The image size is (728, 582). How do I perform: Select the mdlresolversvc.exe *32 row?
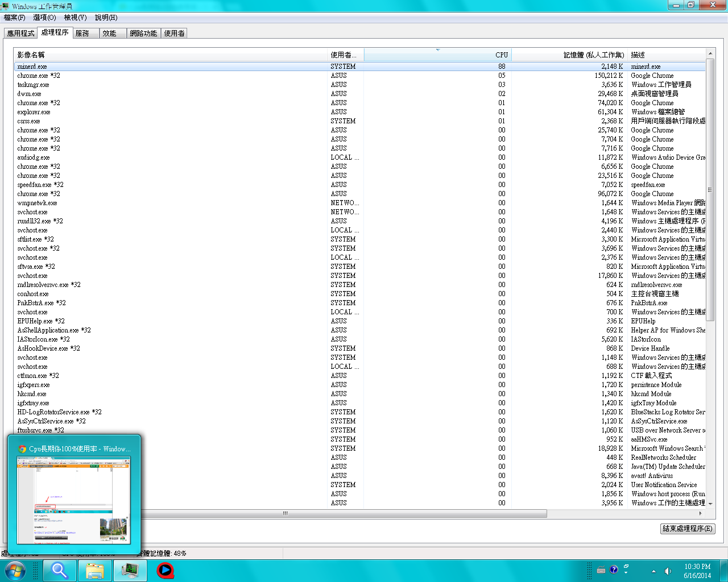pyautogui.click(x=359, y=285)
